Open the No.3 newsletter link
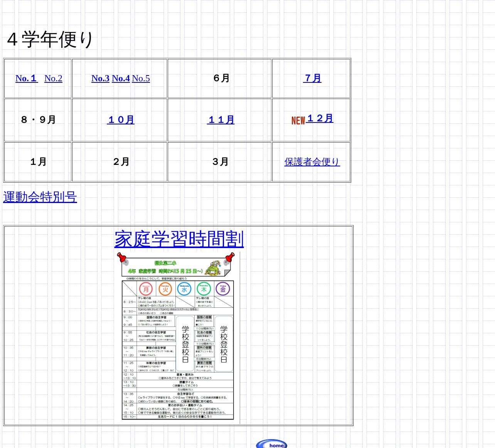Image resolution: width=495 pixels, height=448 pixels. pyautogui.click(x=100, y=78)
